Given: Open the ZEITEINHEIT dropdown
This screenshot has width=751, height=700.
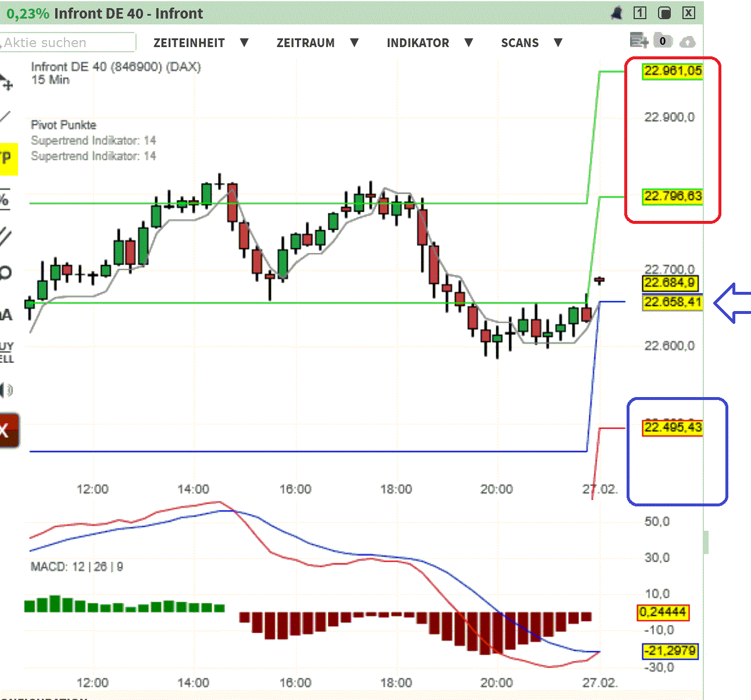Looking at the screenshot, I should point(201,42).
